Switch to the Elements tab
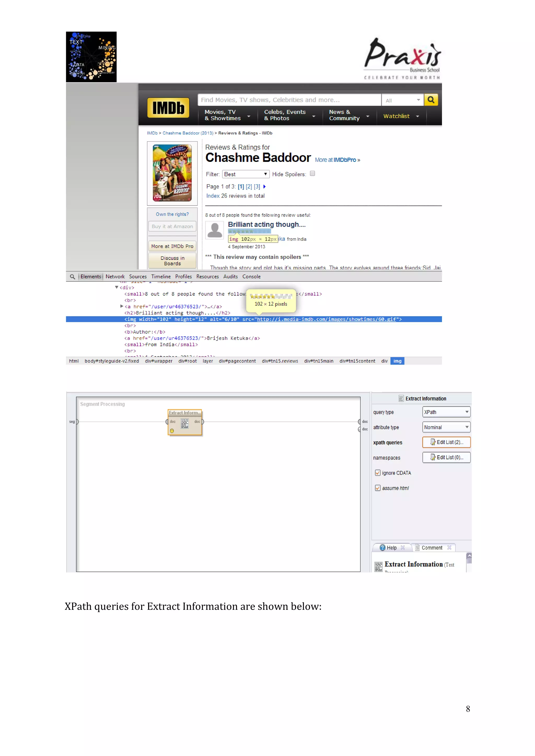 [x=91, y=277]
